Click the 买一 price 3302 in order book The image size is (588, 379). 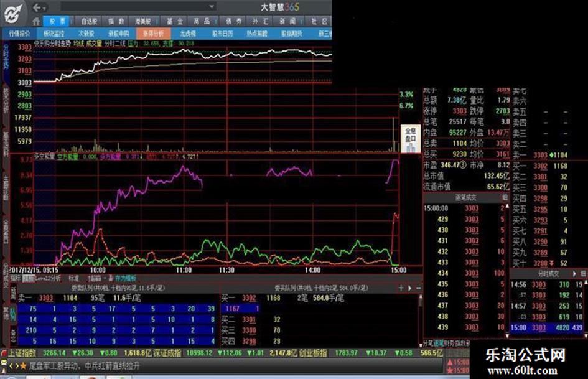(540, 166)
